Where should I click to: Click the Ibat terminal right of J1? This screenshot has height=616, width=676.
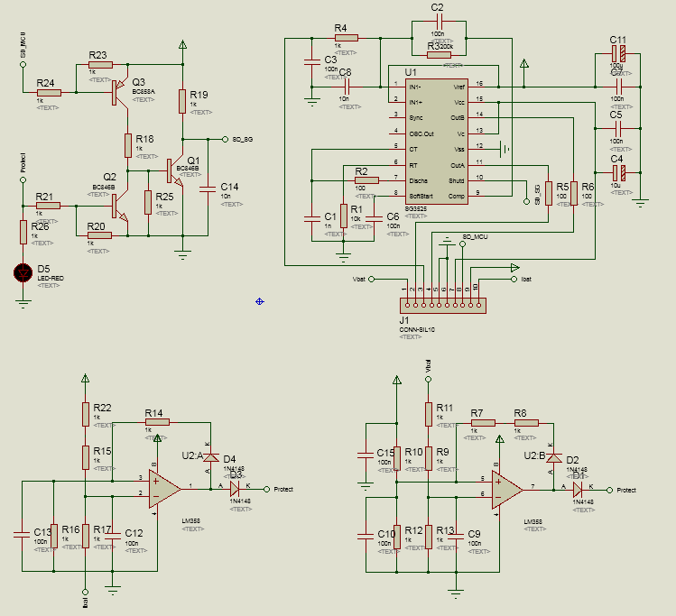tap(514, 279)
